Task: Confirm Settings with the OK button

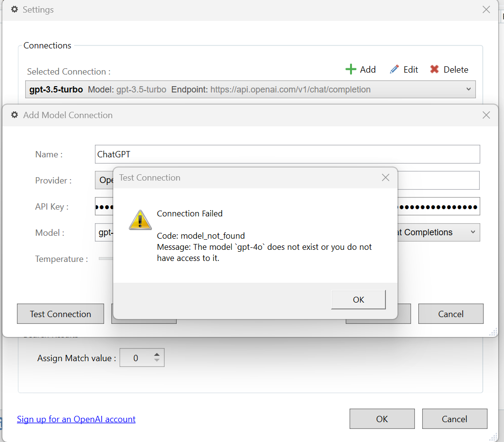Action: (382, 418)
